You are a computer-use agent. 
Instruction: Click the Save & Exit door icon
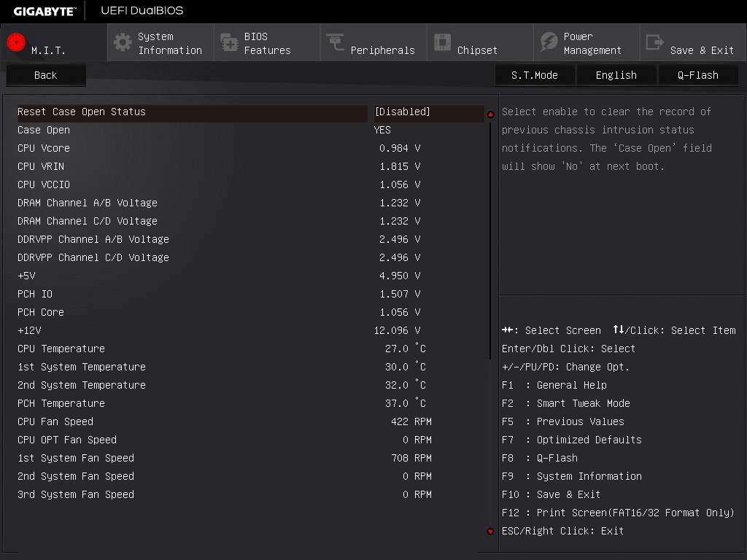(x=654, y=42)
